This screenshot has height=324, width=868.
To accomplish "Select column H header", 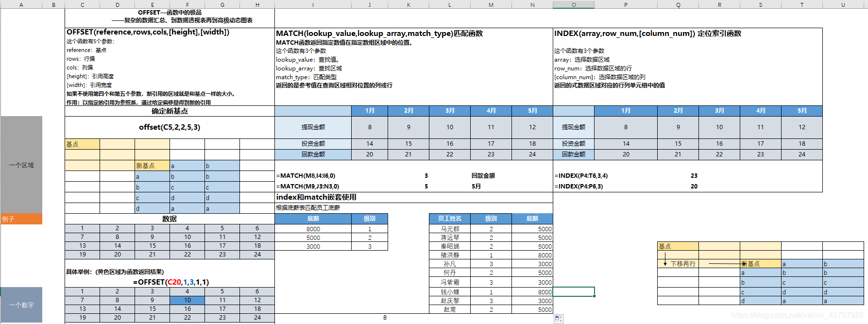I will pos(257,4).
